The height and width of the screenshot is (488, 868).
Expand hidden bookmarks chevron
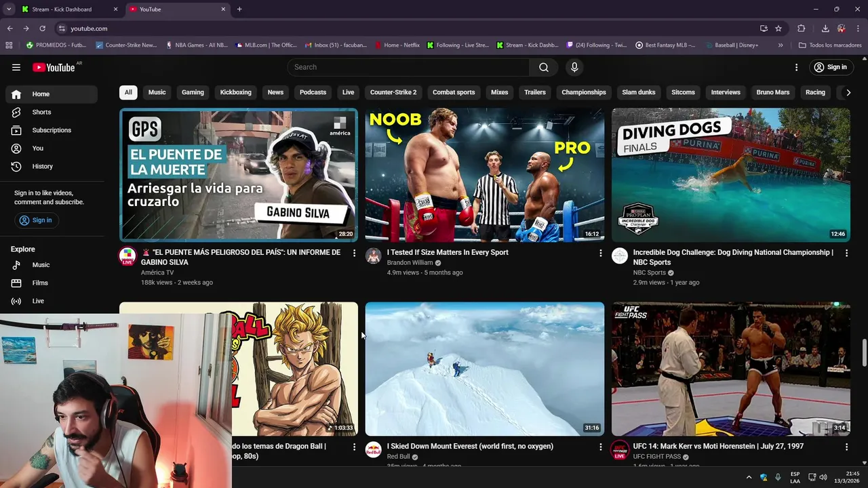point(781,45)
